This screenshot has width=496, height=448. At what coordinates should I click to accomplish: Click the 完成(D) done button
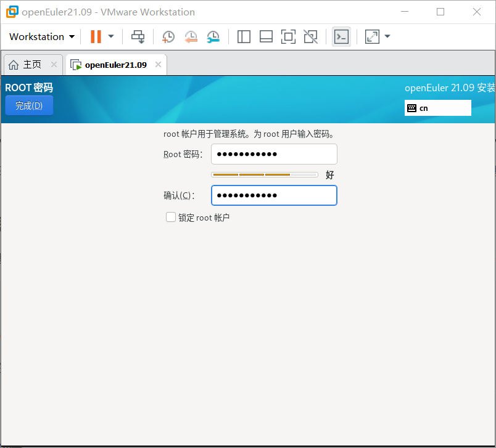click(x=29, y=105)
